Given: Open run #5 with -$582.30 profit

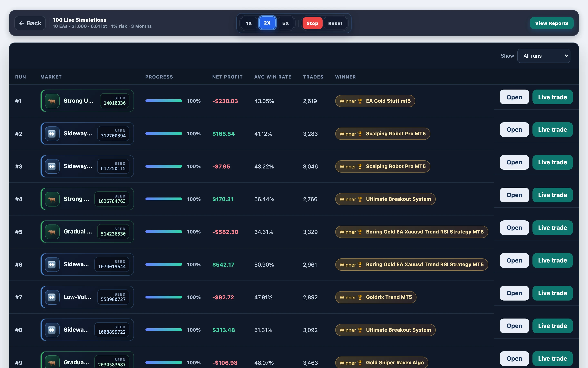Looking at the screenshot, I should click(x=514, y=228).
